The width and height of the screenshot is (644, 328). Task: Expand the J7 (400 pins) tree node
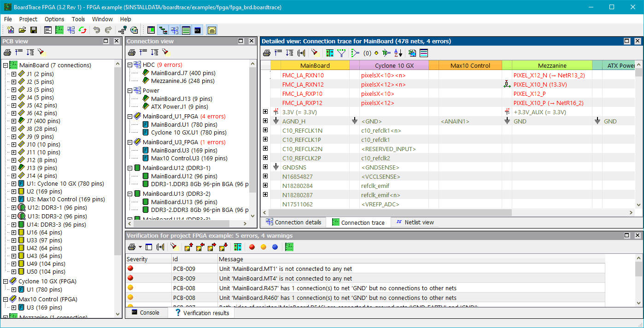14,121
